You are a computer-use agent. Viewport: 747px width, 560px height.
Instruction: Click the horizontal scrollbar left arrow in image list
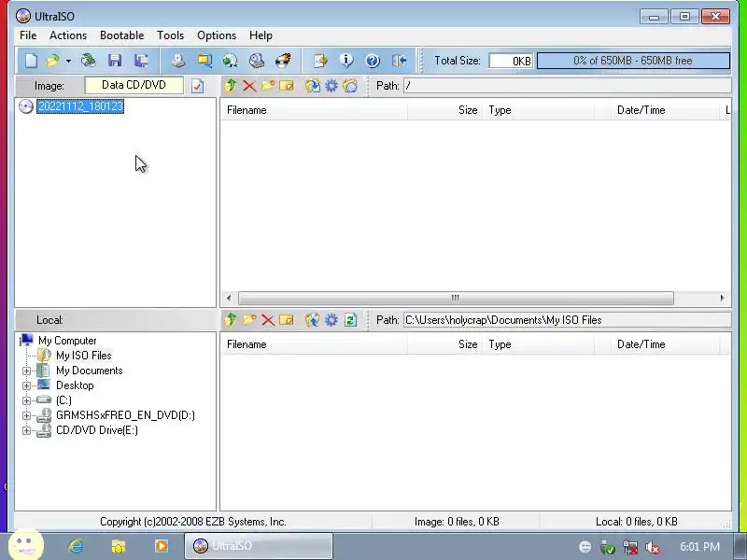pyautogui.click(x=229, y=298)
